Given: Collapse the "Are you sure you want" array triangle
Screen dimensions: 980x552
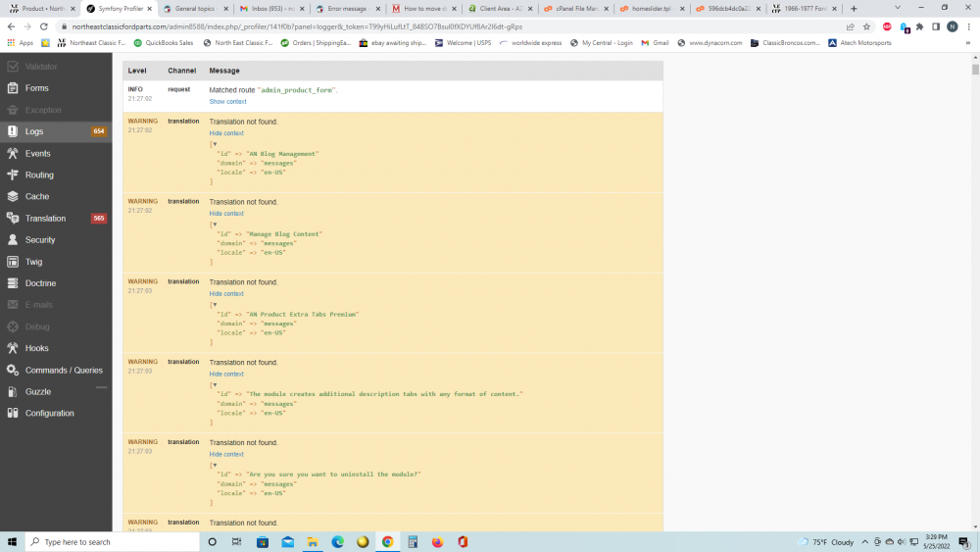Looking at the screenshot, I should click(x=215, y=465).
